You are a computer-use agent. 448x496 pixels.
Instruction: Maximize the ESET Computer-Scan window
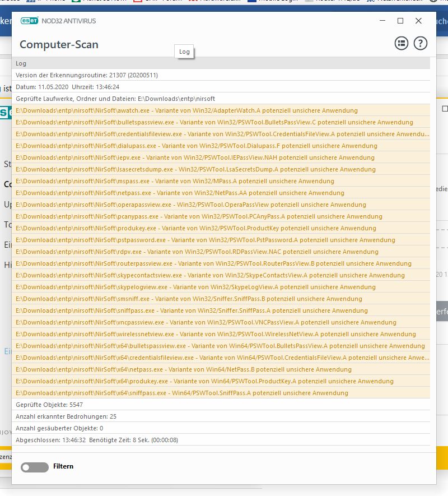400,21
